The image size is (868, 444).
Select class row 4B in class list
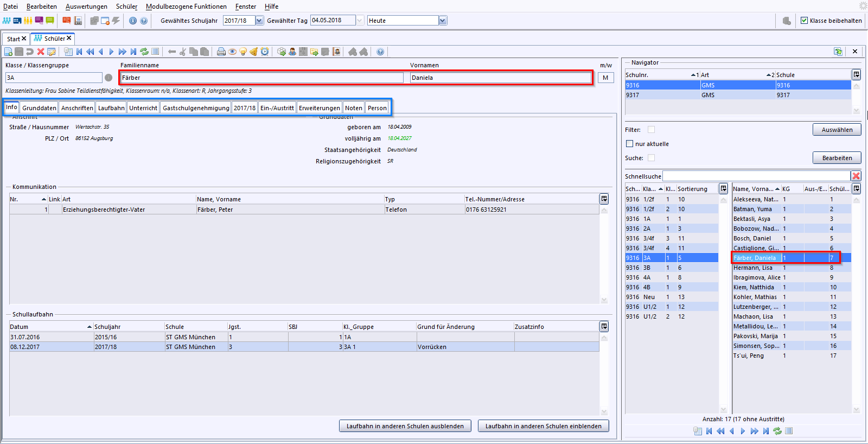click(672, 287)
